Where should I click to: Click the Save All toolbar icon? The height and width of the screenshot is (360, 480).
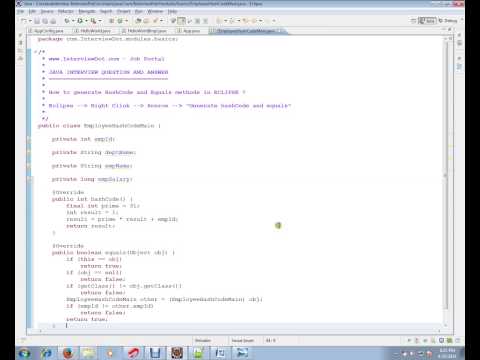pos(45,21)
